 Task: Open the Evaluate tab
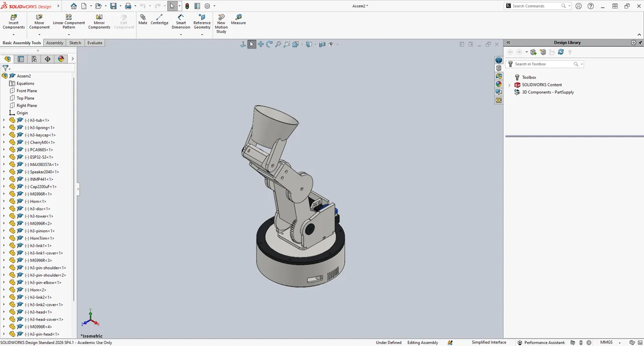[x=95, y=43]
